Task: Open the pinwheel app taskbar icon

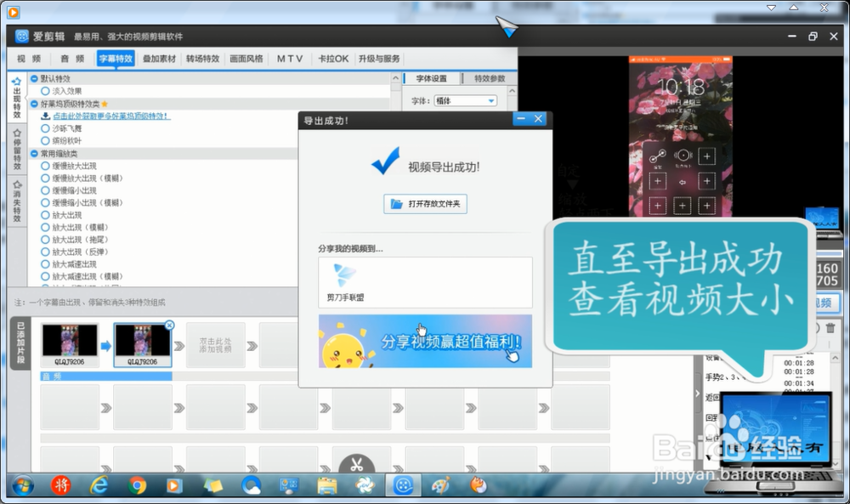Action: click(365, 485)
